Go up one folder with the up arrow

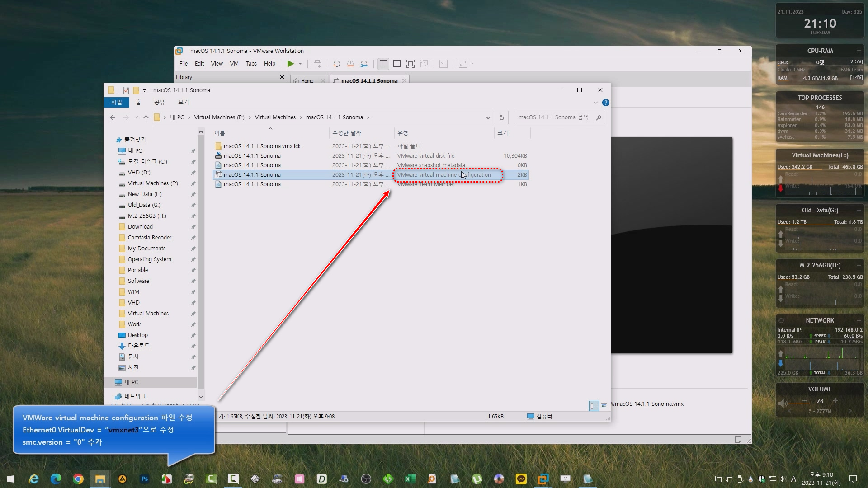[146, 117]
